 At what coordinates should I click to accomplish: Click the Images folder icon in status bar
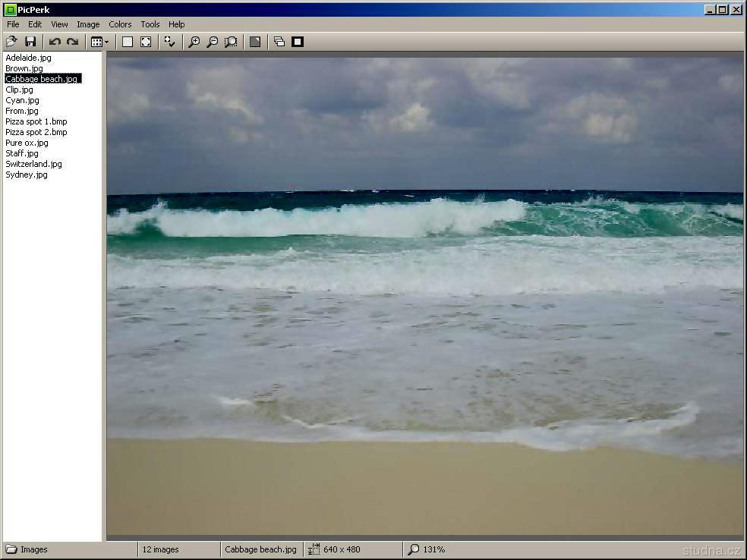11,549
